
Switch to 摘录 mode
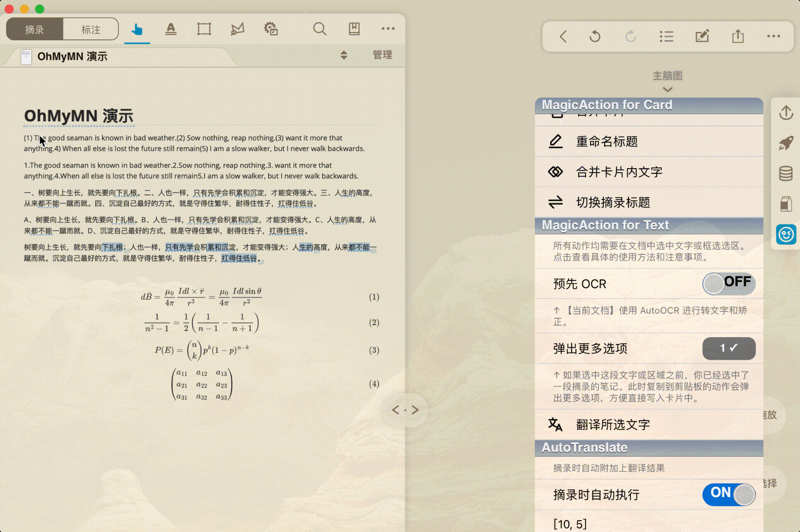click(x=34, y=29)
